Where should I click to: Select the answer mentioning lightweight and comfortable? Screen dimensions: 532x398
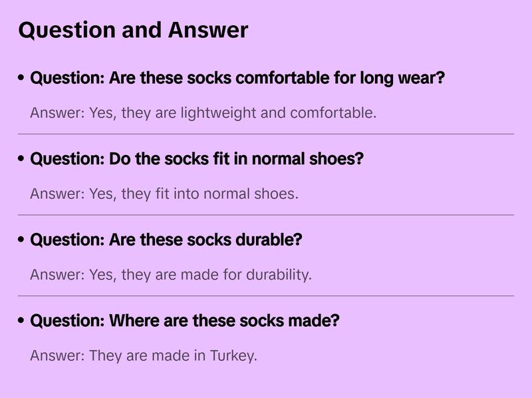pyautogui.click(x=203, y=112)
